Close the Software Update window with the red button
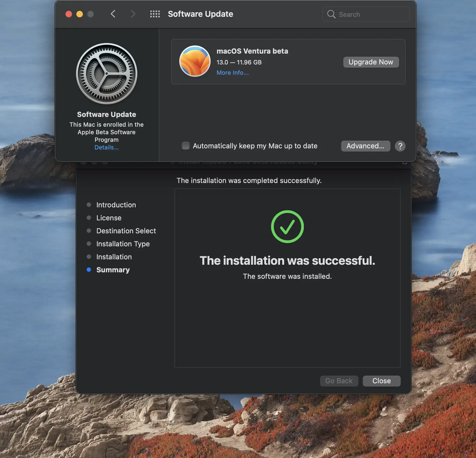 (x=69, y=14)
